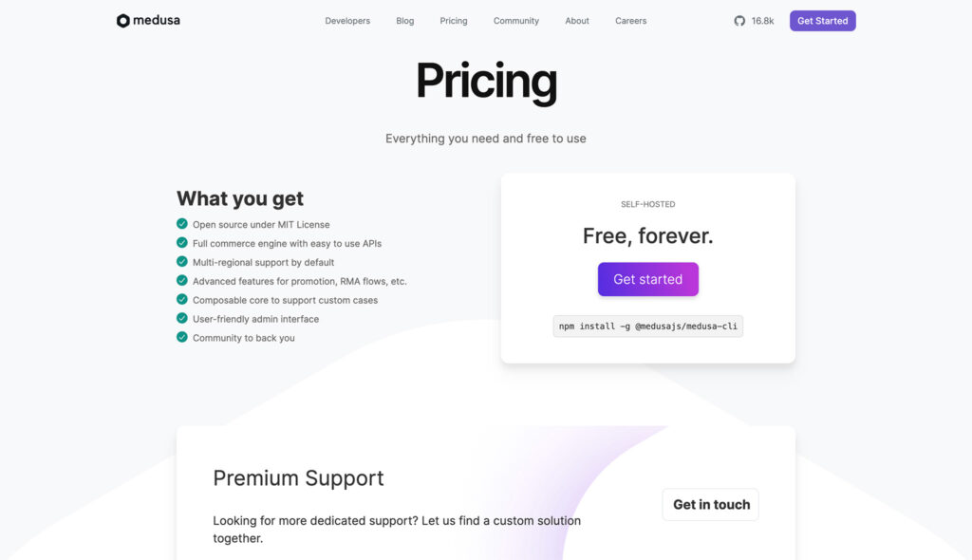
Task: Click checkmark beside Composable core item
Action: tap(182, 300)
